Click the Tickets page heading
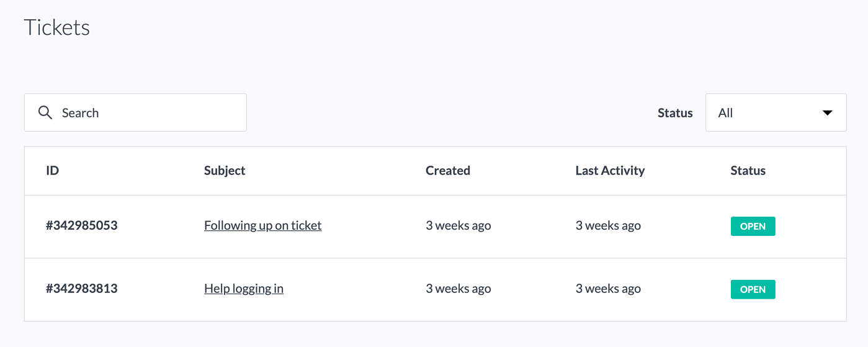The height and width of the screenshot is (347, 868). (57, 27)
